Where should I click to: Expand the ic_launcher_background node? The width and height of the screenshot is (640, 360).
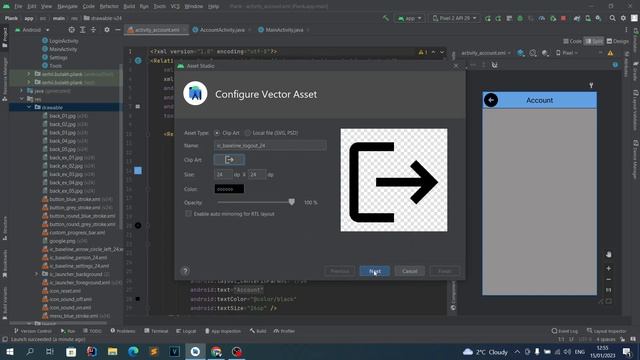(x=36, y=274)
